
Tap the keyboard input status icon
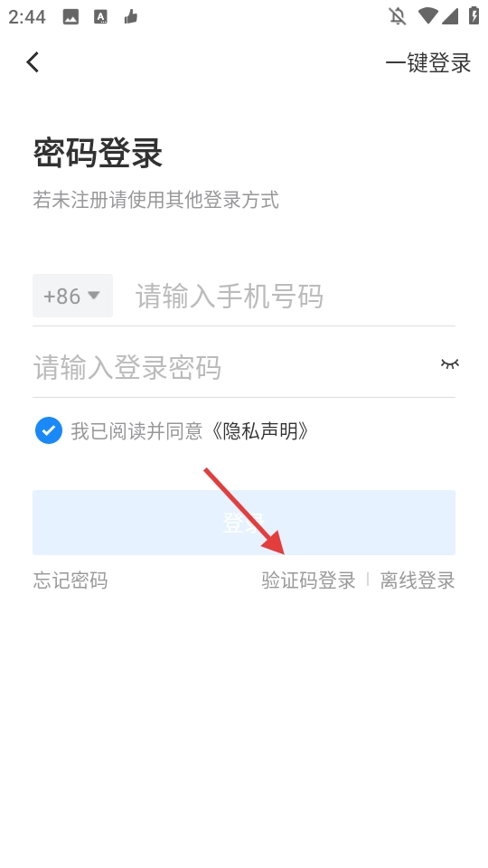coord(100,17)
